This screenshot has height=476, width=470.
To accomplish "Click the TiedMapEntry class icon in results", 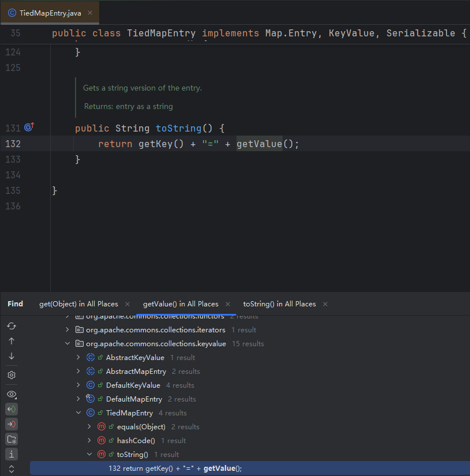I will click(91, 413).
